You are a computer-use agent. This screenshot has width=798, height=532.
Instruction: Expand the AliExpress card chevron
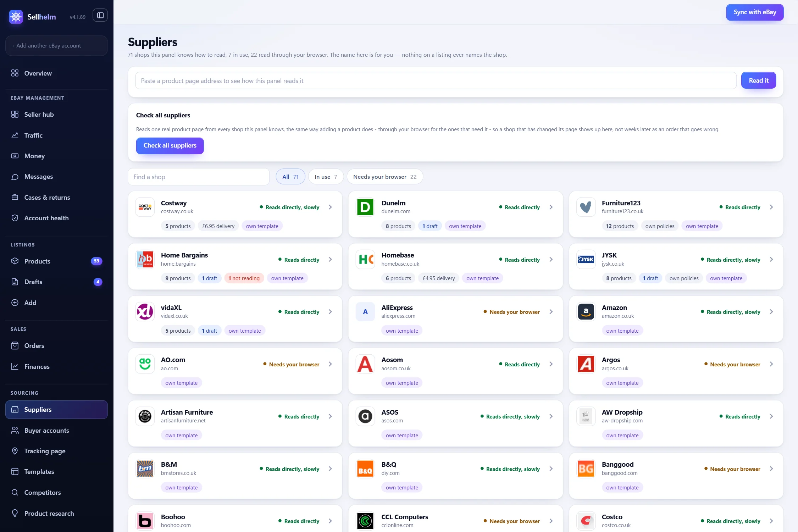[x=551, y=312]
